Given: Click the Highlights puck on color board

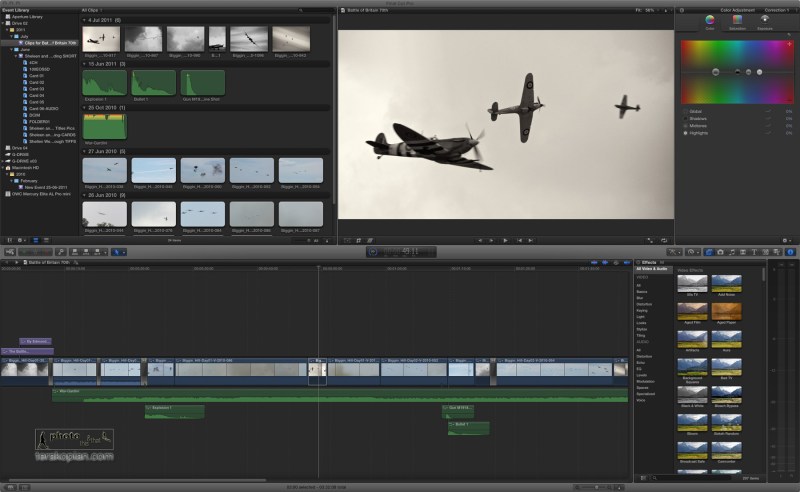Looking at the screenshot, I should click(x=757, y=73).
